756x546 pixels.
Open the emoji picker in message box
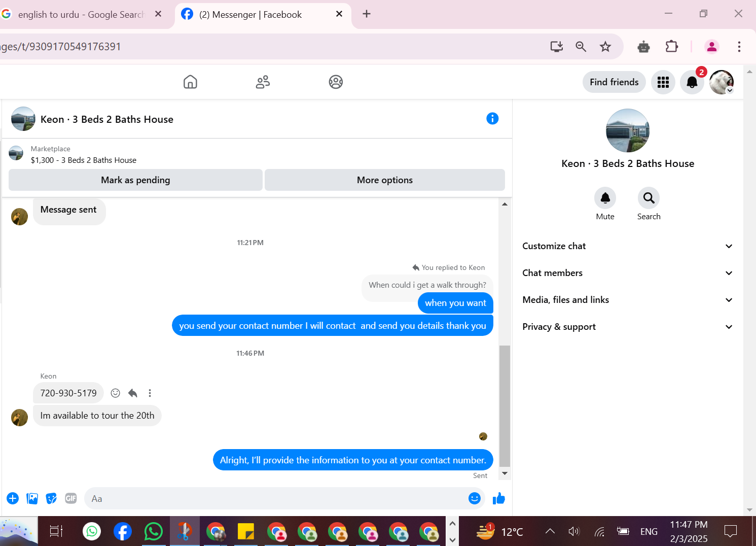tap(475, 498)
